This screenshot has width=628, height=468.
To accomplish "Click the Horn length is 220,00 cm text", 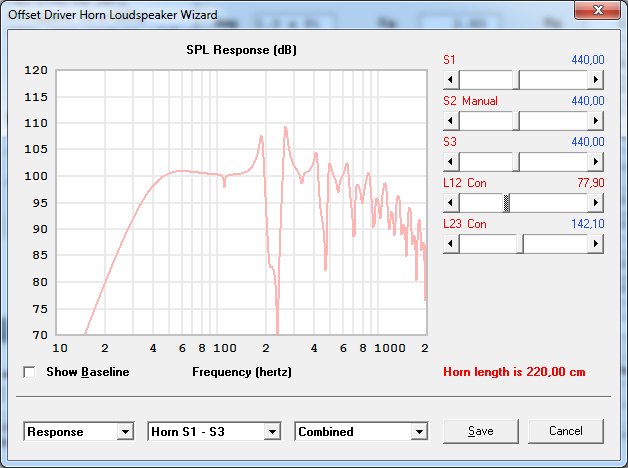I will click(x=514, y=372).
